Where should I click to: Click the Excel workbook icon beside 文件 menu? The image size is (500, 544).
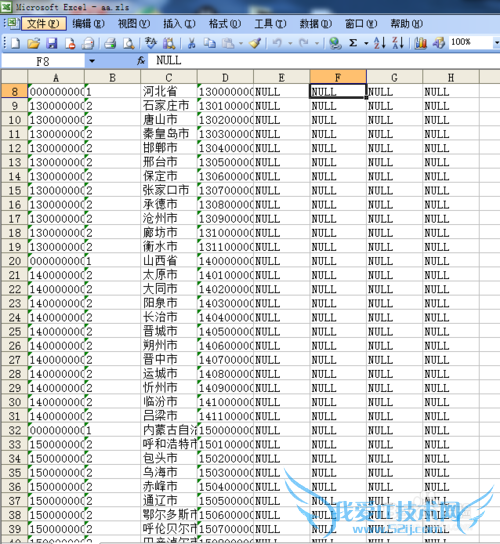coord(13,23)
